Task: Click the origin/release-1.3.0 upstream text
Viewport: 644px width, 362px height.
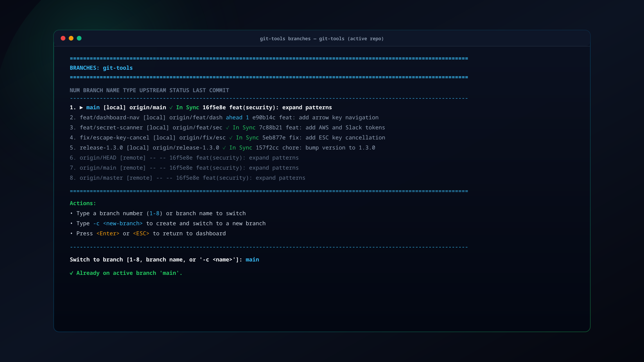Action: [186, 148]
